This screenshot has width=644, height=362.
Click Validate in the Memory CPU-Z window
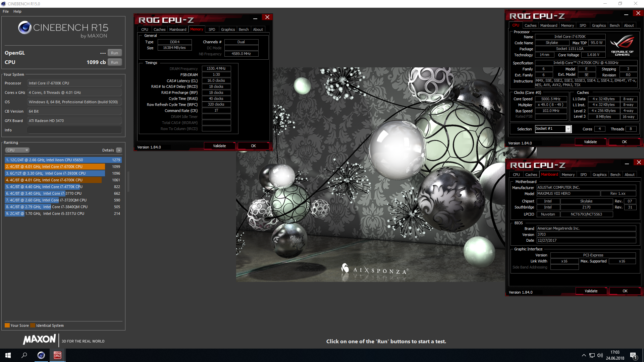[x=219, y=146]
